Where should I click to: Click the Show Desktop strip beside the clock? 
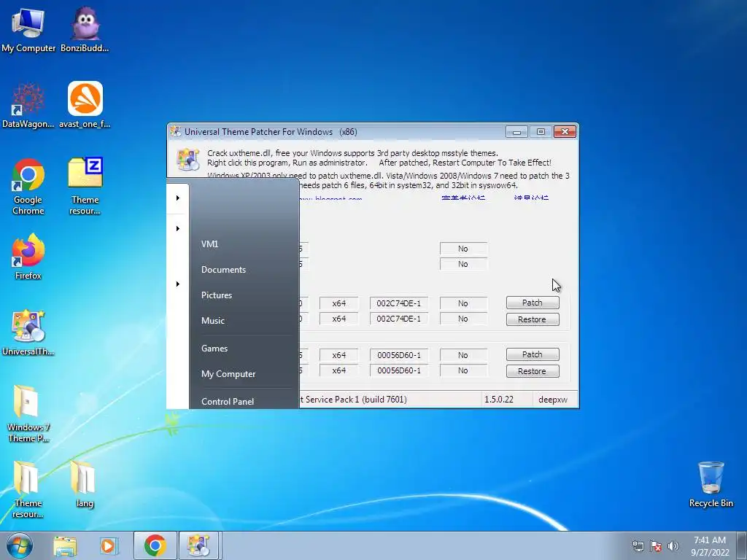pyautogui.click(x=742, y=545)
